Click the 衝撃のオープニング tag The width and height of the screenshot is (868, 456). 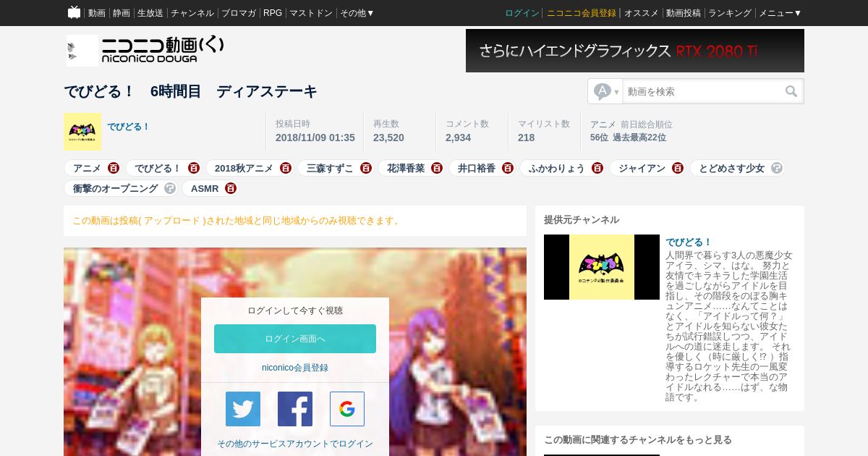click(115, 188)
